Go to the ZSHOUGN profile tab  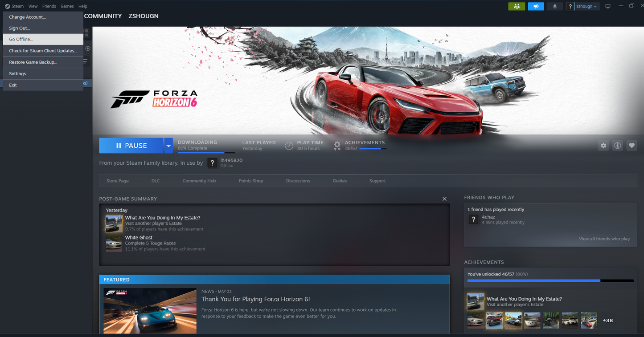[144, 16]
